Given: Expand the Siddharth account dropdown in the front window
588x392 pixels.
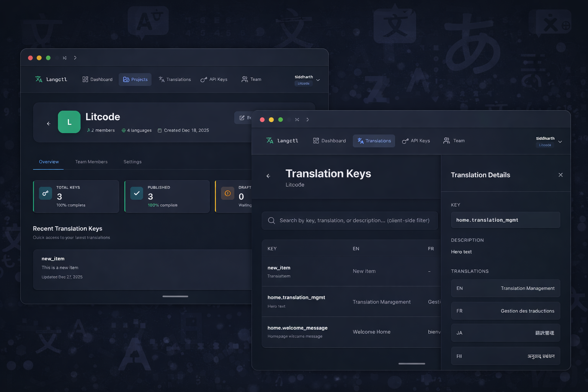Looking at the screenshot, I should click(x=560, y=142).
